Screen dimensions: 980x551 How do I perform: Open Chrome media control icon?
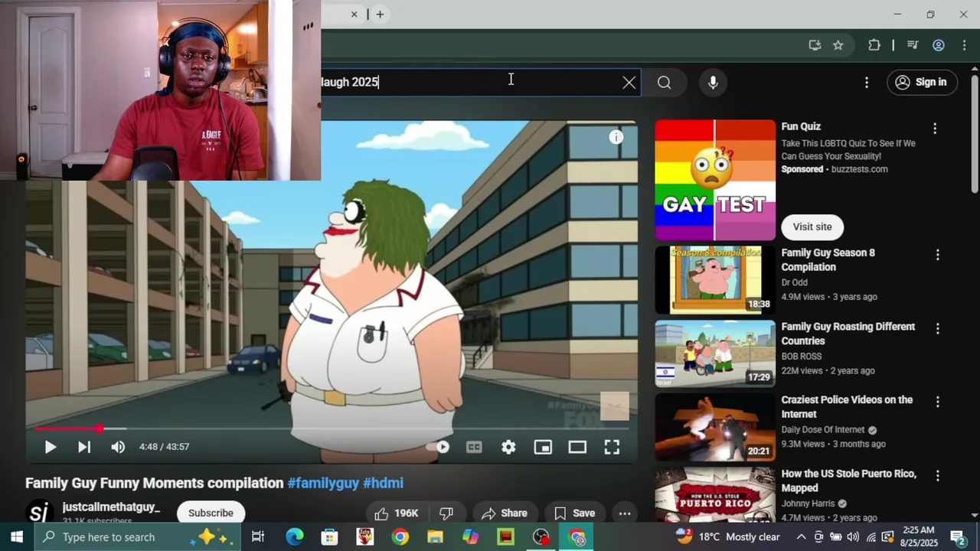pyautogui.click(x=912, y=45)
